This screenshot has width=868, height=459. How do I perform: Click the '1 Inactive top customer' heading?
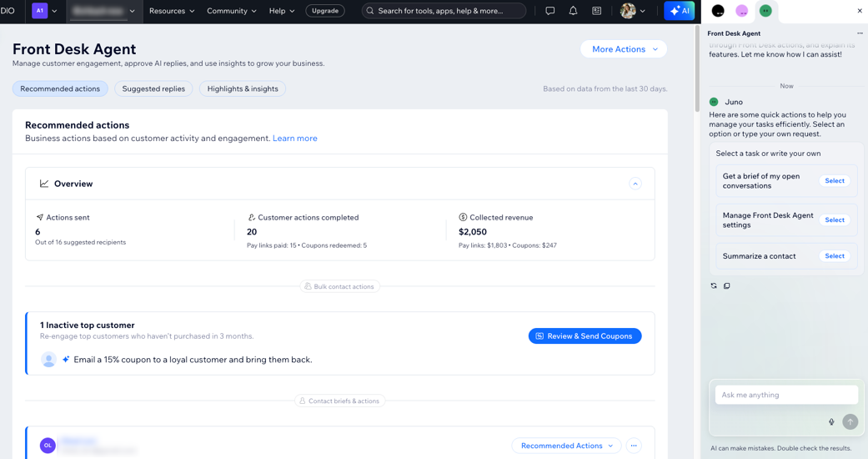(87, 325)
